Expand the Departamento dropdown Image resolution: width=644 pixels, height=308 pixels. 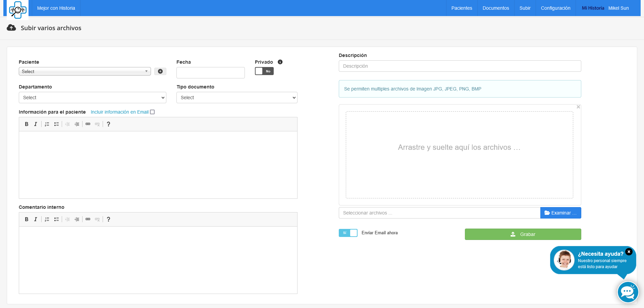pyautogui.click(x=92, y=98)
